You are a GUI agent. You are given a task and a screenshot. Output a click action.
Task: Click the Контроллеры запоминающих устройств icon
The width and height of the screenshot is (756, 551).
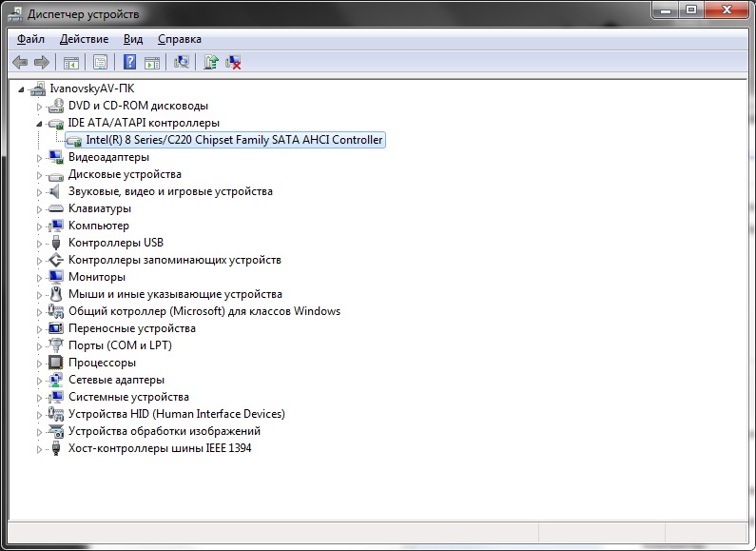click(x=56, y=260)
